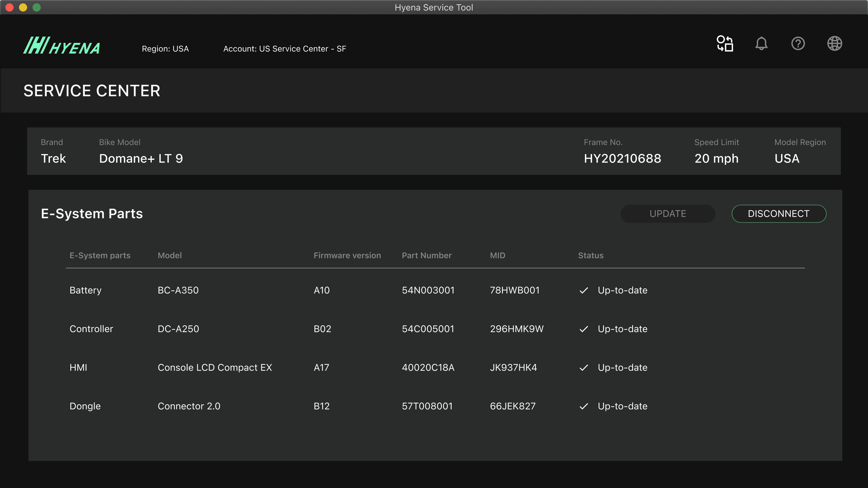This screenshot has height=488, width=868.
Task: Click the green macOS zoom button
Action: click(x=37, y=7)
